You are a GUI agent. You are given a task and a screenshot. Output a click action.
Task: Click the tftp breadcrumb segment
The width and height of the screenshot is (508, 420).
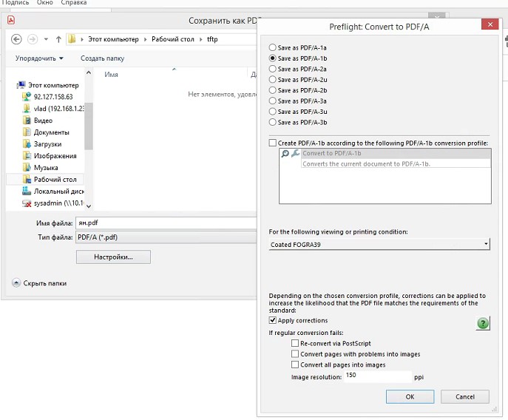click(x=212, y=39)
